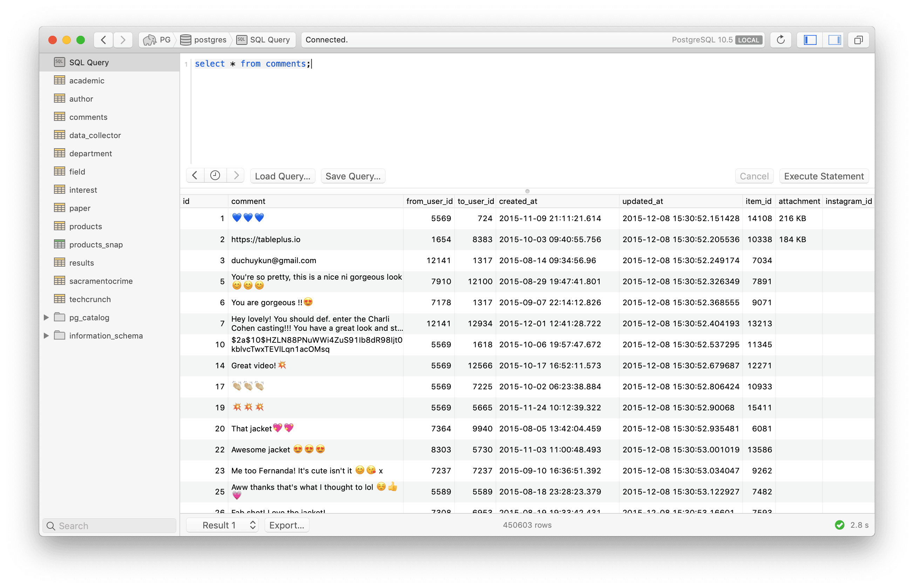The width and height of the screenshot is (914, 588).
Task: Click the green query success status icon
Action: (x=839, y=525)
